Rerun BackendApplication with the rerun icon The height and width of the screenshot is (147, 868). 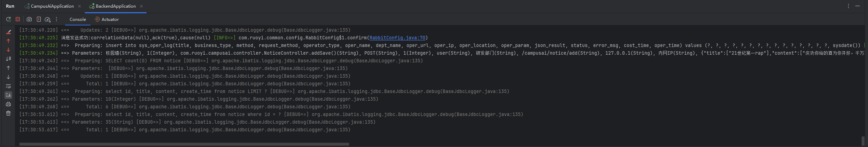pos(8,20)
